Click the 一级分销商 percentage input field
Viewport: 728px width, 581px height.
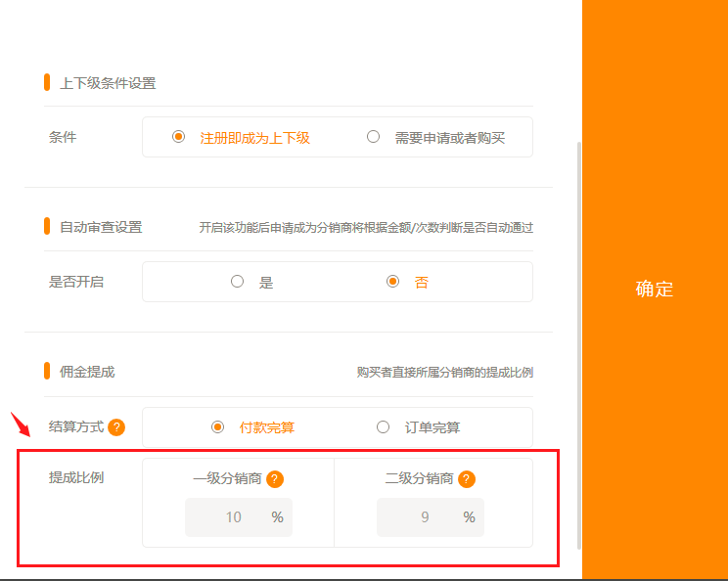pos(233,517)
